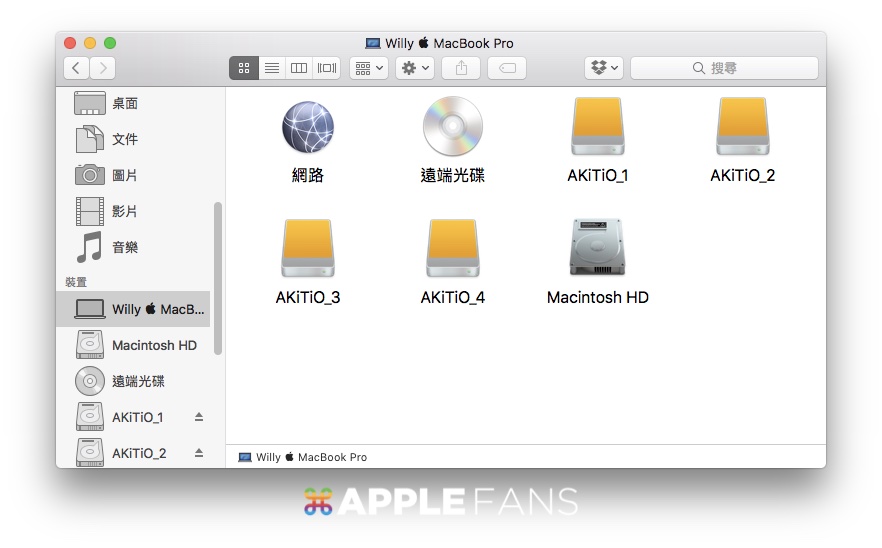Image resolution: width=882 pixels, height=548 pixels.
Task: Open the item arrangement dropdown
Action: click(369, 68)
